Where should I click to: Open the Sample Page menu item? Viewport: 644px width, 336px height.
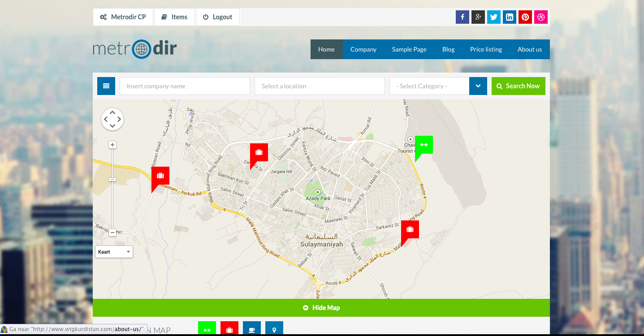[x=409, y=49]
